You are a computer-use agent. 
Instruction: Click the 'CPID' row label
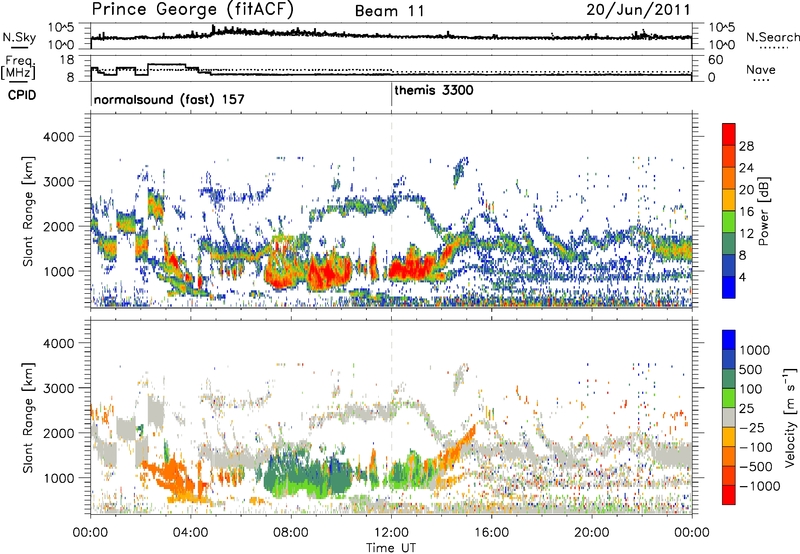pos(22,95)
